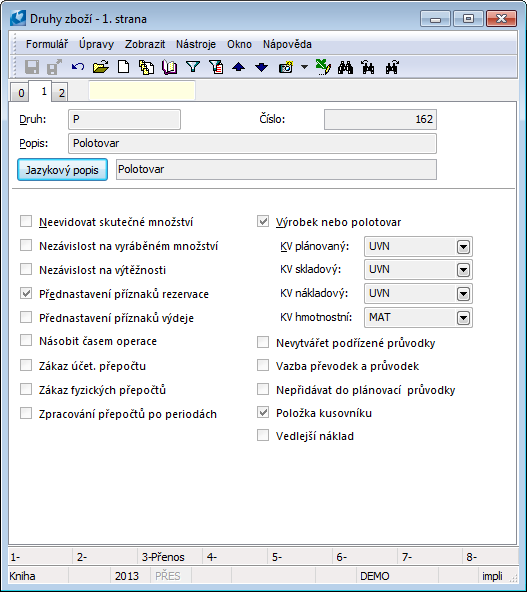The width and height of the screenshot is (527, 592).
Task: Click PŘES indicator in status bar
Action: point(168,576)
